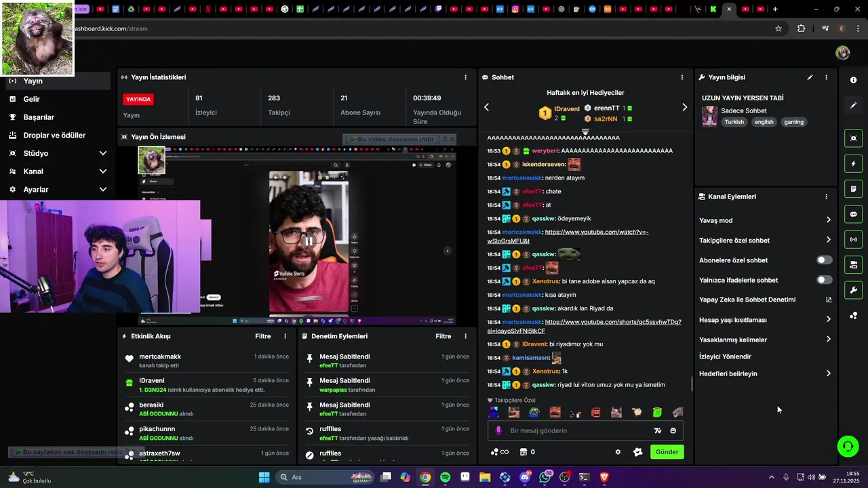Open Yayın bilgisi three-dot menu
Image resolution: width=868 pixels, height=488 pixels.
[826, 77]
